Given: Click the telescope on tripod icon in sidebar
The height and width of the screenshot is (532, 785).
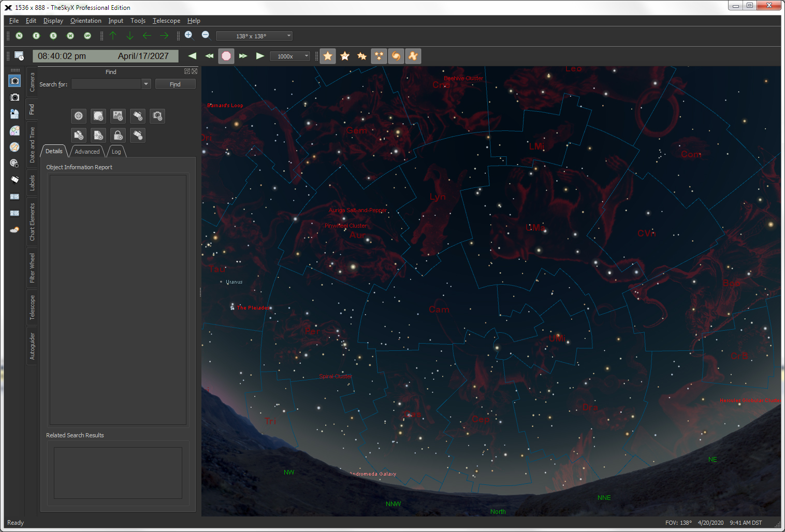Looking at the screenshot, I should click(x=14, y=180).
